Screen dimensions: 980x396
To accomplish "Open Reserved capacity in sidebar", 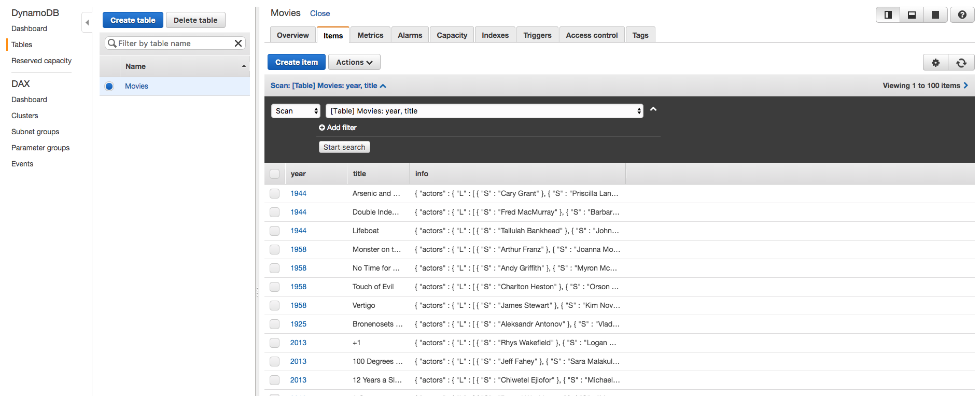I will pyautogui.click(x=41, y=61).
